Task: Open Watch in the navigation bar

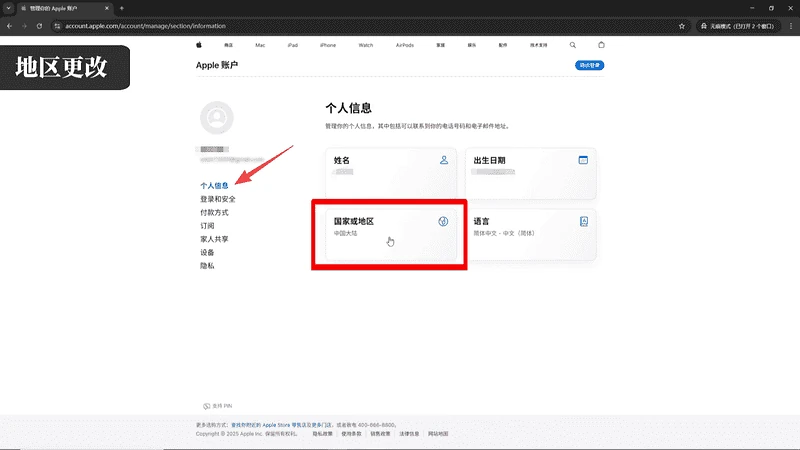Action: tap(366, 45)
